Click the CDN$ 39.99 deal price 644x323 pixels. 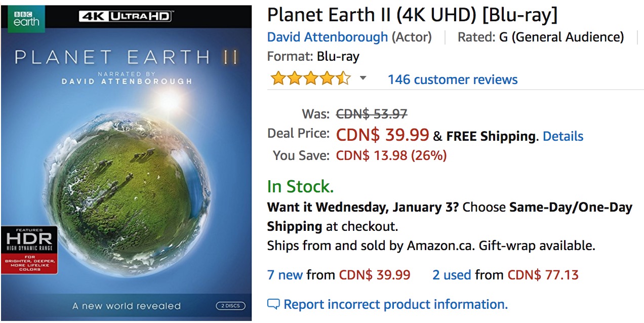[383, 135]
